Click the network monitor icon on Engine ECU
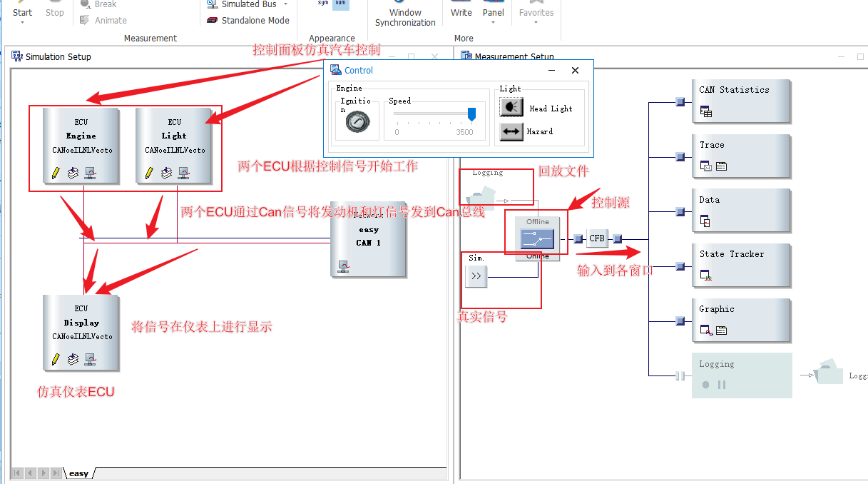The height and width of the screenshot is (484, 868). pos(90,173)
